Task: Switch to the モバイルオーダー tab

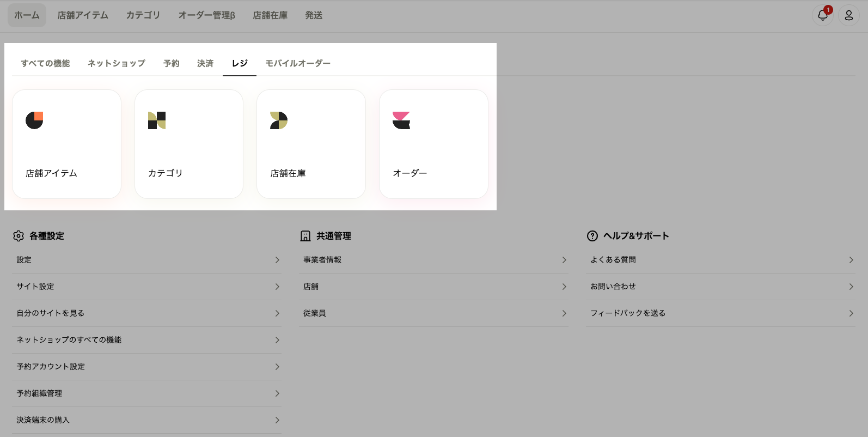Action: (298, 63)
